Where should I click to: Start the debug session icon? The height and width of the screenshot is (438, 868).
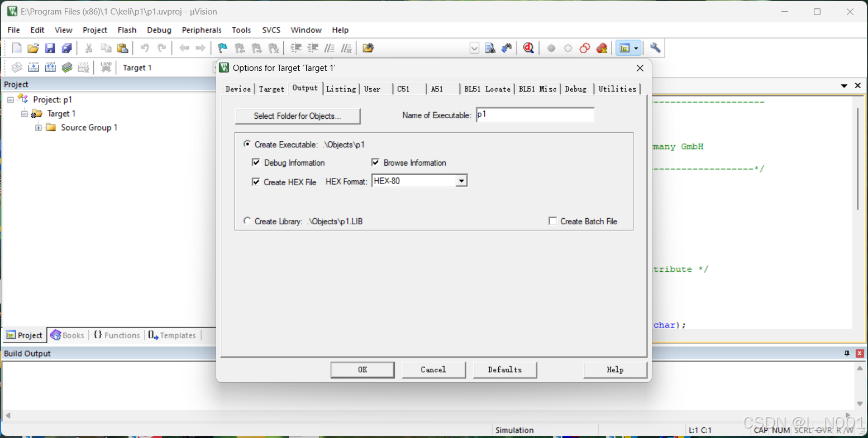(528, 48)
